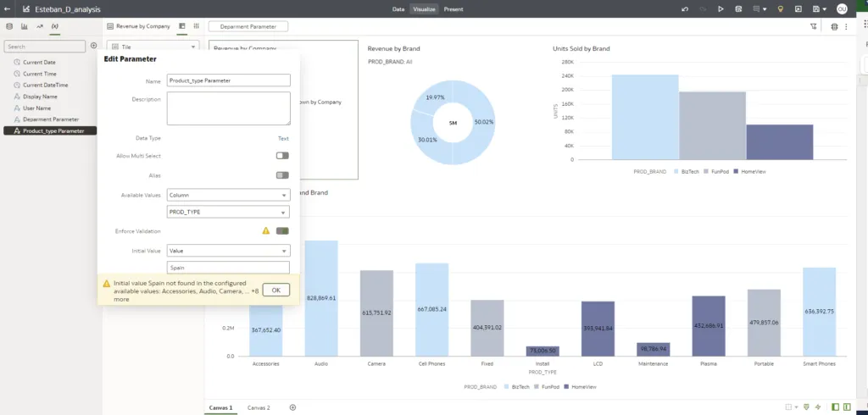This screenshot has width=868, height=415.
Task: Click the Preview play icon
Action: (721, 8)
